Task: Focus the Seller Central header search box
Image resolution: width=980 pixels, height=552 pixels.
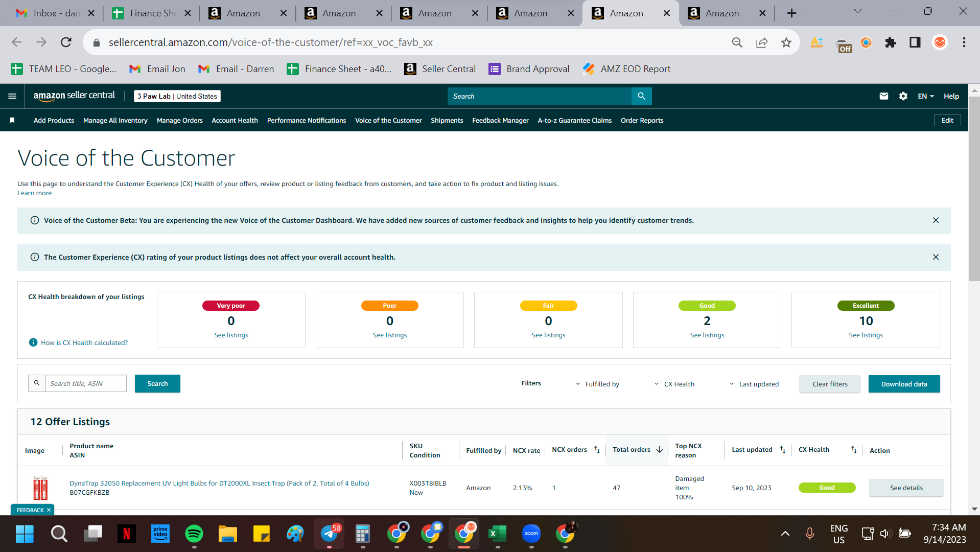Action: coord(539,96)
